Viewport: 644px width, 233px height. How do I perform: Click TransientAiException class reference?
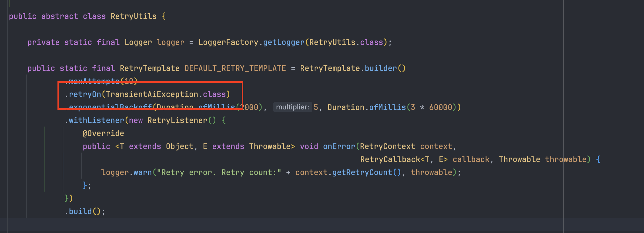point(152,94)
